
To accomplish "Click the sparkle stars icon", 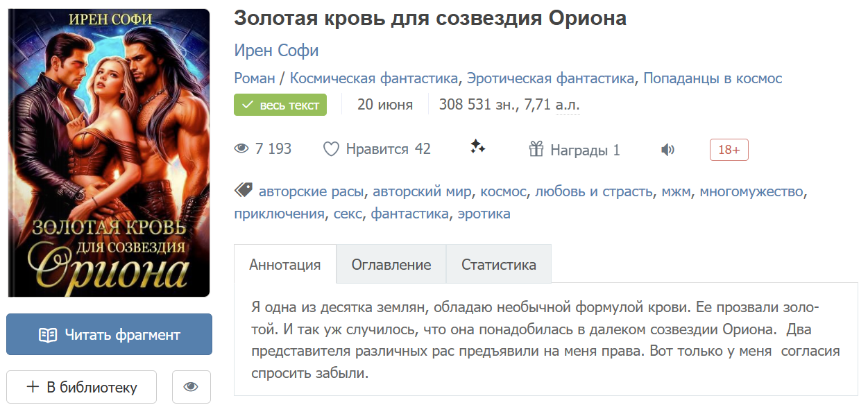I will pyautogui.click(x=477, y=146).
